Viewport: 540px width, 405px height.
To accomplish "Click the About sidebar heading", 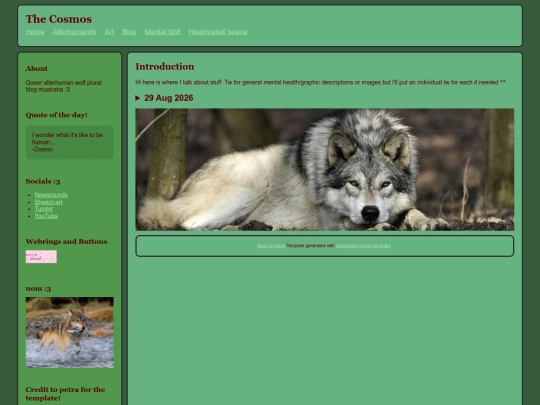I will pyautogui.click(x=37, y=69).
